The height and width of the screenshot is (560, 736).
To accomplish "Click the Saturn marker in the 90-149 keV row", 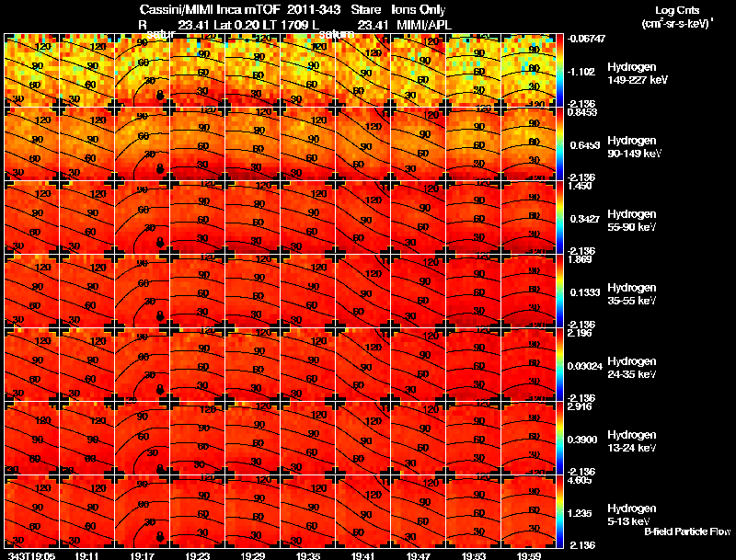I will coord(160,169).
